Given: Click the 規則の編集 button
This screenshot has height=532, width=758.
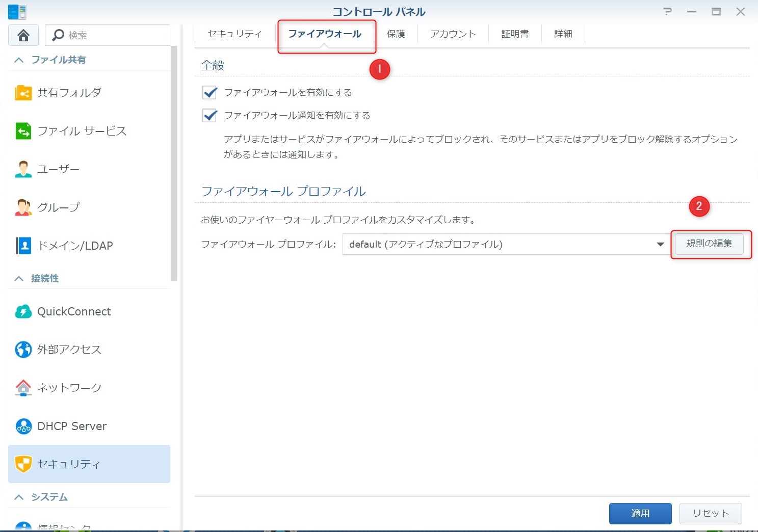Looking at the screenshot, I should tap(709, 244).
